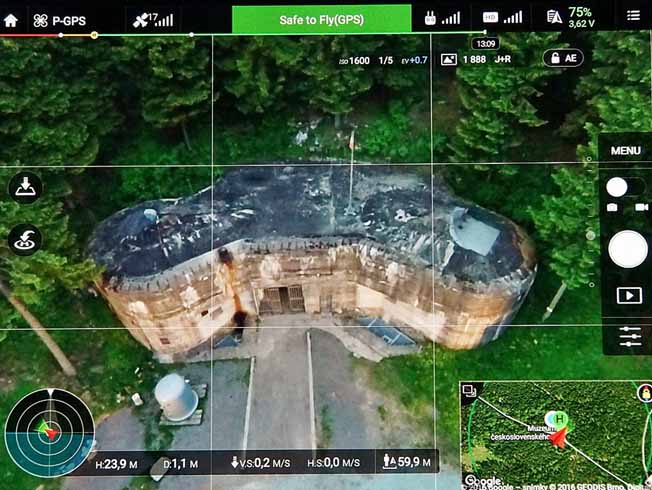Select photo camera mode icon
This screenshot has width=652, height=490.
coord(612,207)
